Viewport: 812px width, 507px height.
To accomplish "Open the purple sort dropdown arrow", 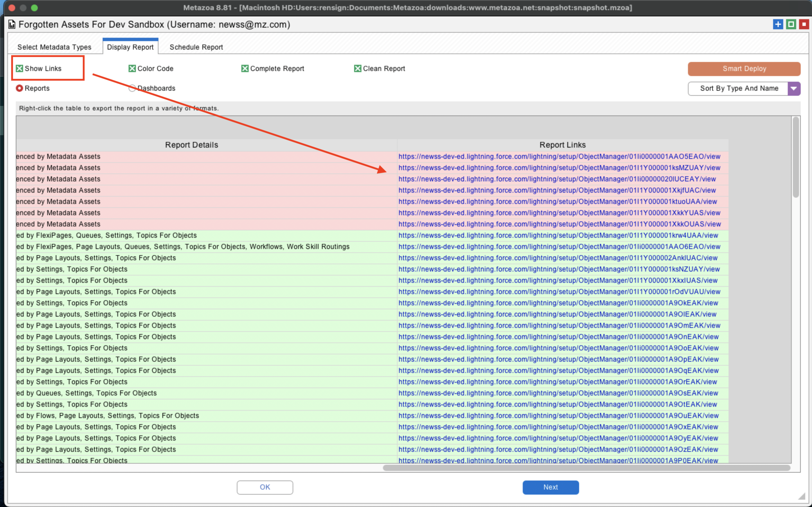I will point(794,88).
